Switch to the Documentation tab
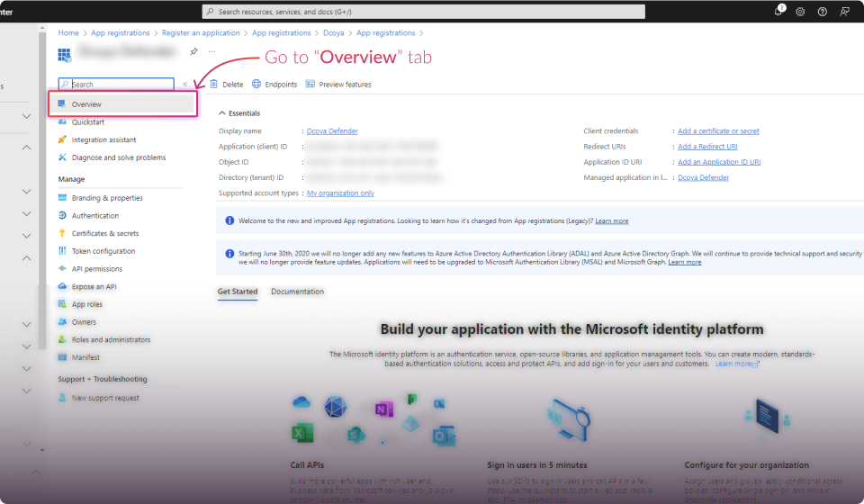 [x=297, y=292]
